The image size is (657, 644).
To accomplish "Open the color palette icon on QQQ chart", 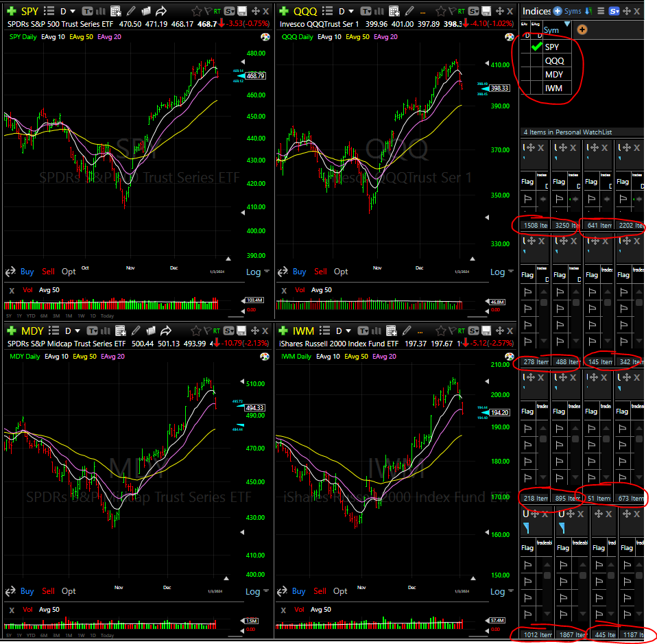I will tap(509, 37).
